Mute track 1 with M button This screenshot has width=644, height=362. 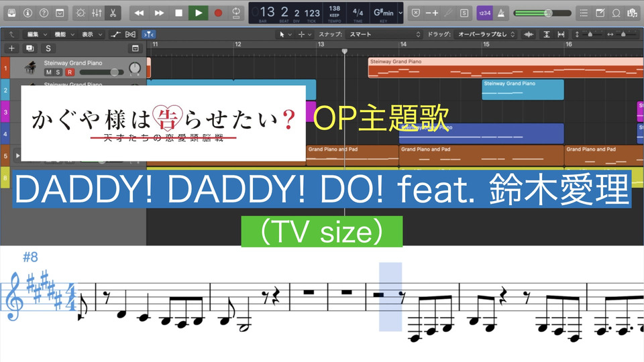click(48, 72)
